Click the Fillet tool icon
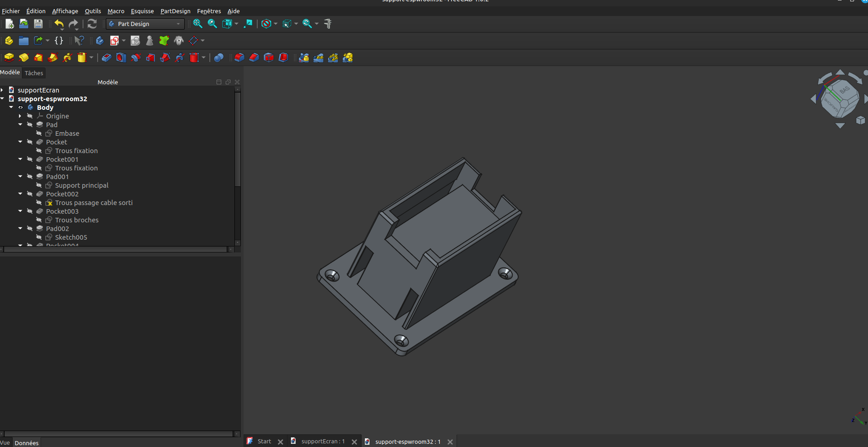The height and width of the screenshot is (447, 868). click(239, 58)
